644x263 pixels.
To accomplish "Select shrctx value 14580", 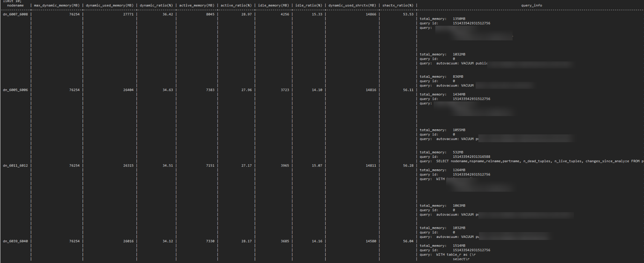I will pos(371,241).
